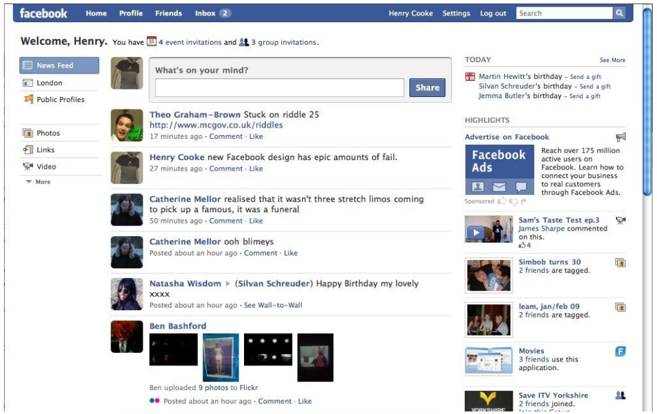Viewport: 657px width, 414px height.
Task: Expand the More filters list
Action: click(x=38, y=182)
